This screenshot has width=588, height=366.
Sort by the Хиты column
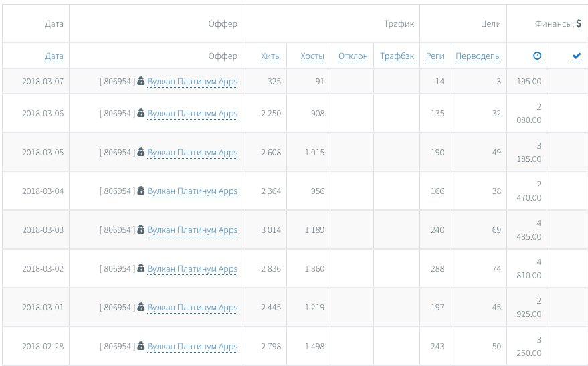[x=271, y=56]
